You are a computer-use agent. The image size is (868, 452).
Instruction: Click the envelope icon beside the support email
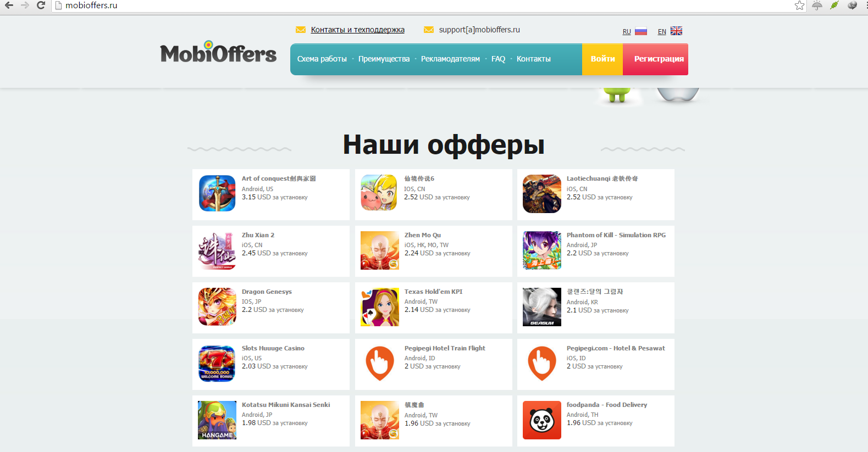[x=429, y=30]
